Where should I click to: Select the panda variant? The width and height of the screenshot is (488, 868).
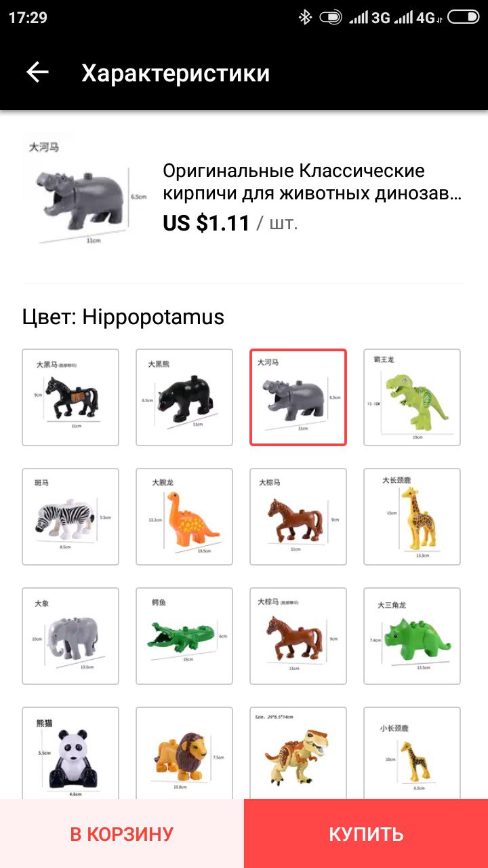70,753
